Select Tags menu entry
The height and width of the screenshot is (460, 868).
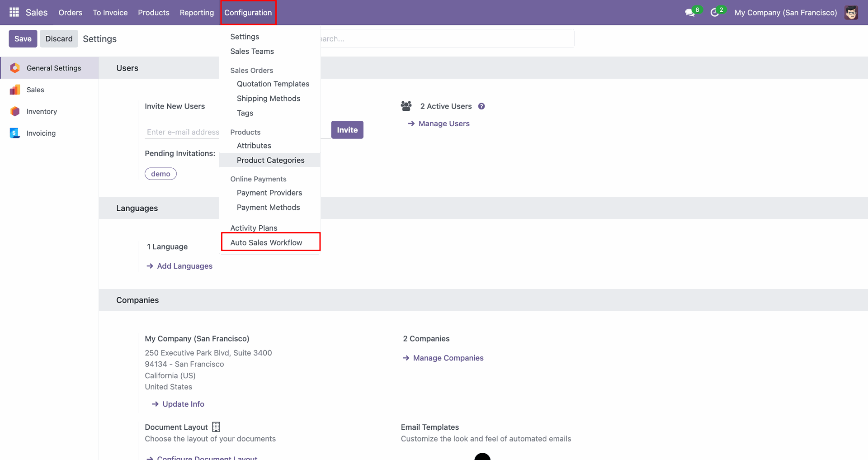pyautogui.click(x=270, y=113)
